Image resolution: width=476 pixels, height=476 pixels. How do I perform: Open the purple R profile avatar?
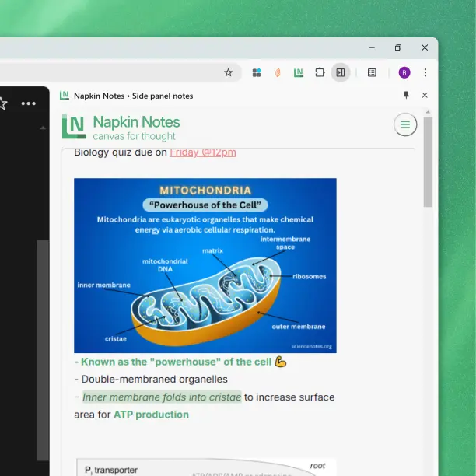[404, 72]
